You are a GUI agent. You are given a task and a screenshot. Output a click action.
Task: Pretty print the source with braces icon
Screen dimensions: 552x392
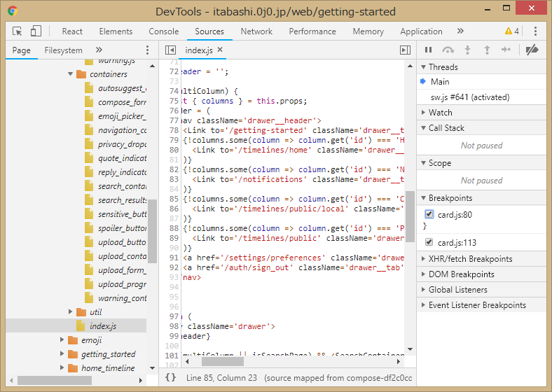tap(170, 377)
